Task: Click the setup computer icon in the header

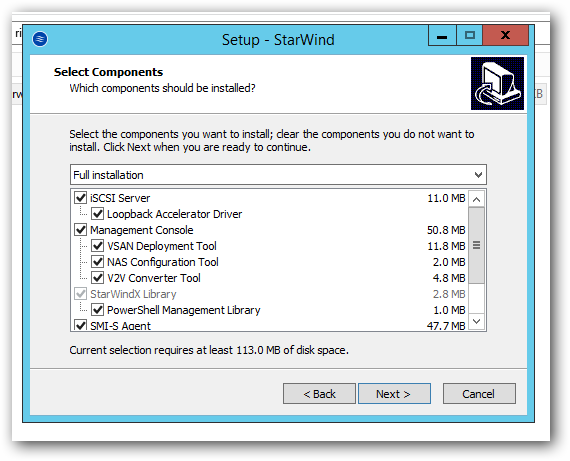Action: [x=497, y=83]
